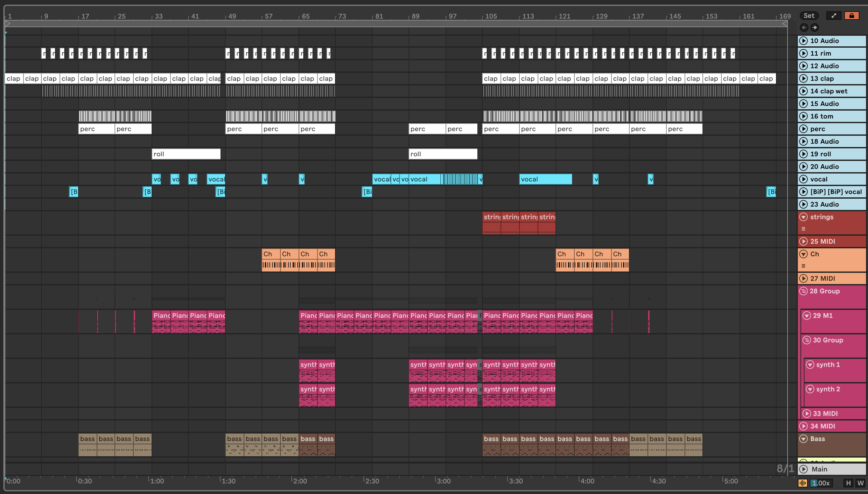Fold the Bass track

(803, 439)
